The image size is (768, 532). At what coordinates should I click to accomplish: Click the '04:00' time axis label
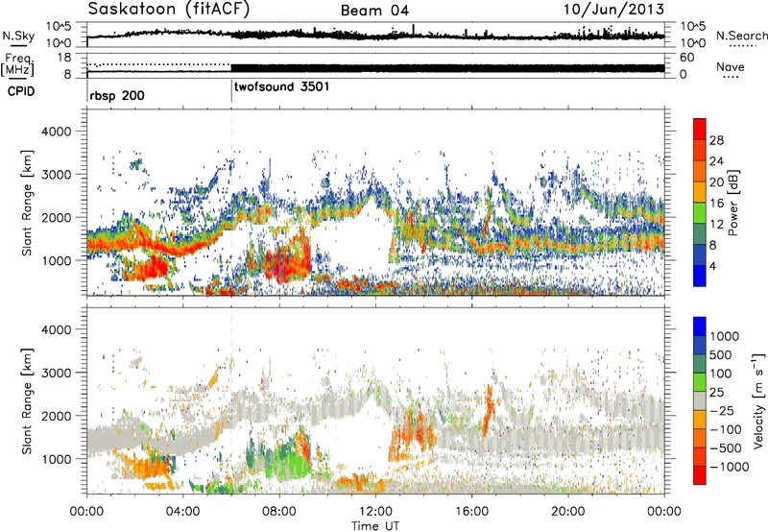click(x=182, y=512)
